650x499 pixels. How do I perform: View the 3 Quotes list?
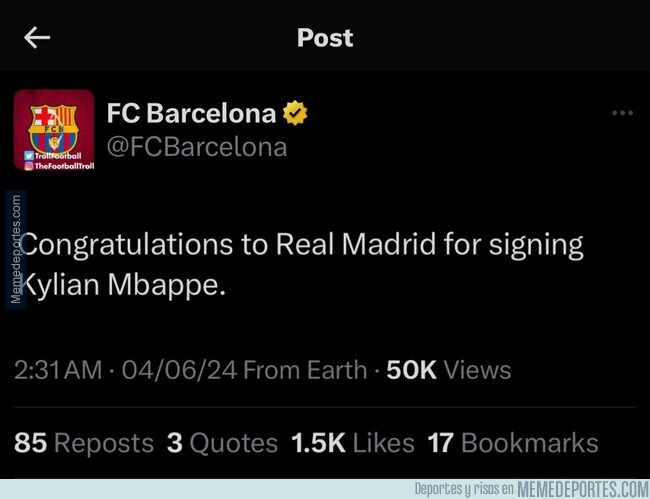point(222,443)
